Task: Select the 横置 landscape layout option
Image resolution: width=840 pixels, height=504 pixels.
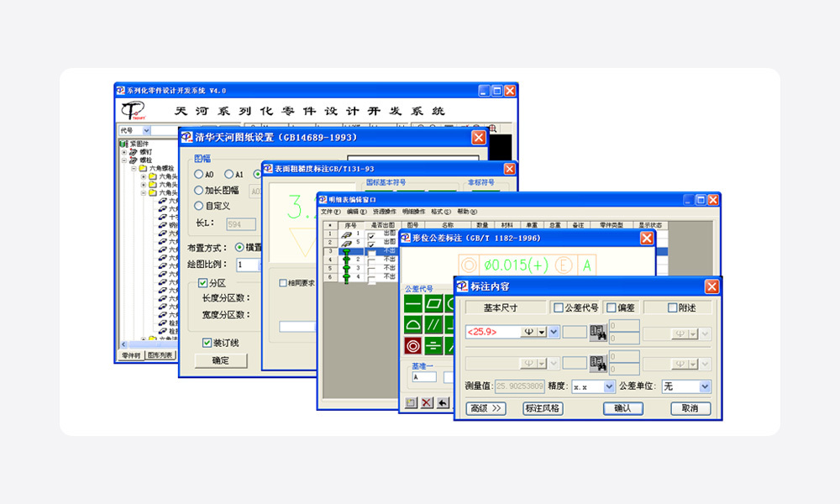Action: click(x=239, y=247)
